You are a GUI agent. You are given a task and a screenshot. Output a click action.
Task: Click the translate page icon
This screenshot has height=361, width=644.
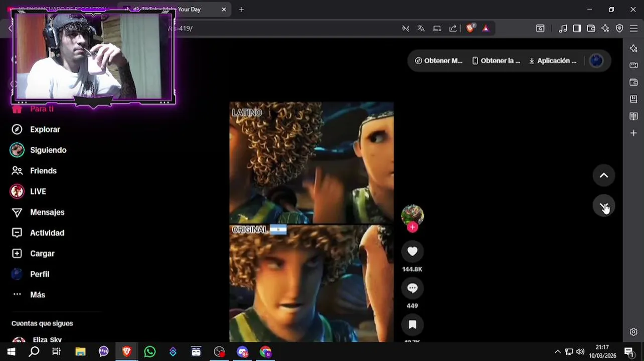point(421,29)
